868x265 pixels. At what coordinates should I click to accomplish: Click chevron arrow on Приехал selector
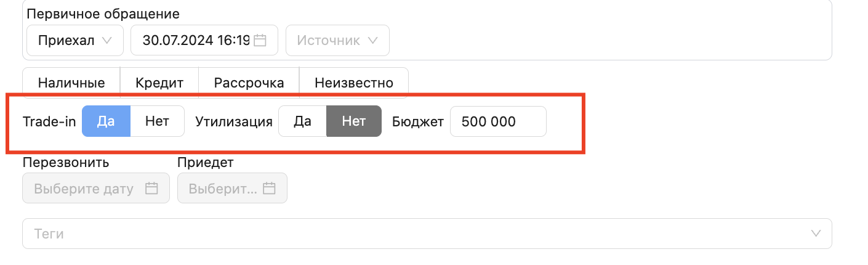106,41
